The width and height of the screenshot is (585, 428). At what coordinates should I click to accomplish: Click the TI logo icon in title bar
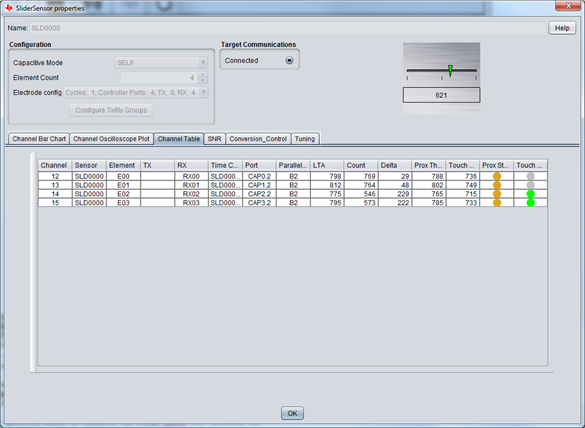tap(9, 8)
